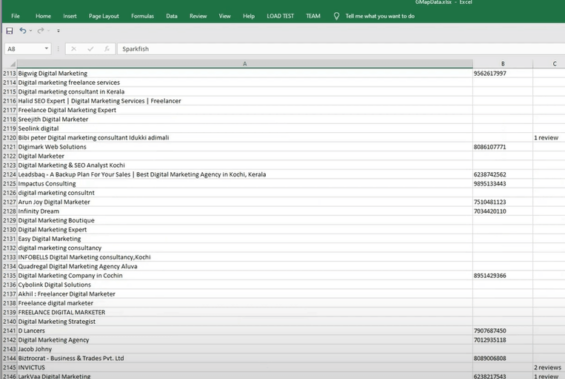Viewport: 565px width, 379px height.
Task: Click the Redo arrow icon
Action: pos(41,31)
